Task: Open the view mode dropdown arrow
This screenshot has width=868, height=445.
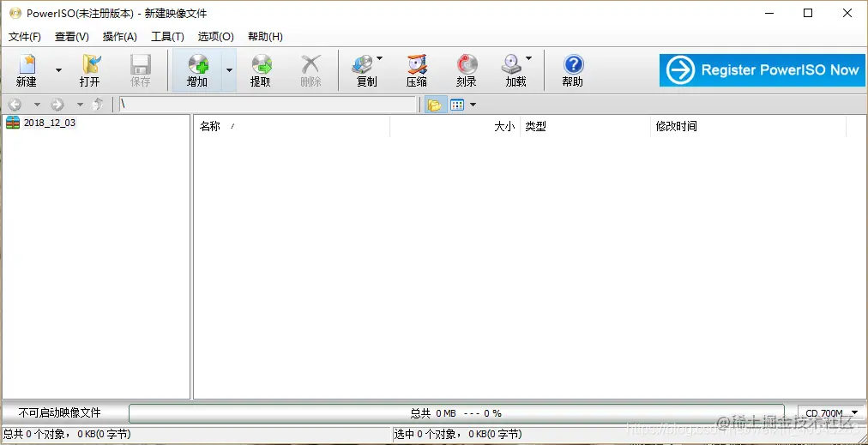Action: (x=473, y=105)
